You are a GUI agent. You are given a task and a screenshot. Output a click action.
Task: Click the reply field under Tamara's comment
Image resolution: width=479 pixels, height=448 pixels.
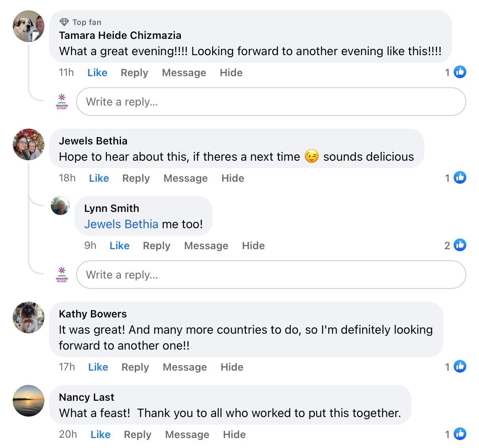271,102
